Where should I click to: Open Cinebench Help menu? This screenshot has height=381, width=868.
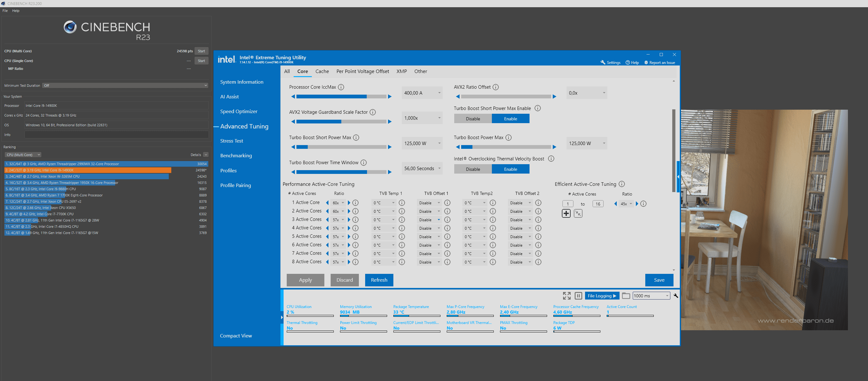point(16,11)
